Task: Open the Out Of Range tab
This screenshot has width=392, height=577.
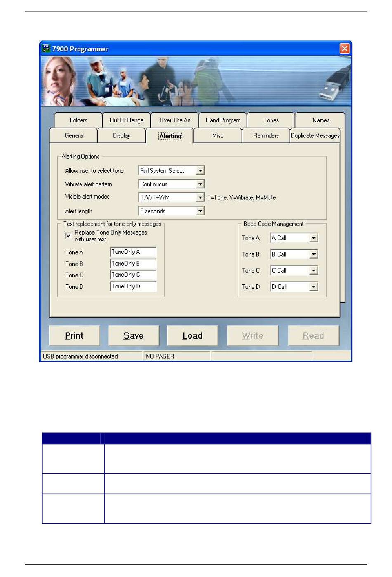Action: pyautogui.click(x=127, y=120)
